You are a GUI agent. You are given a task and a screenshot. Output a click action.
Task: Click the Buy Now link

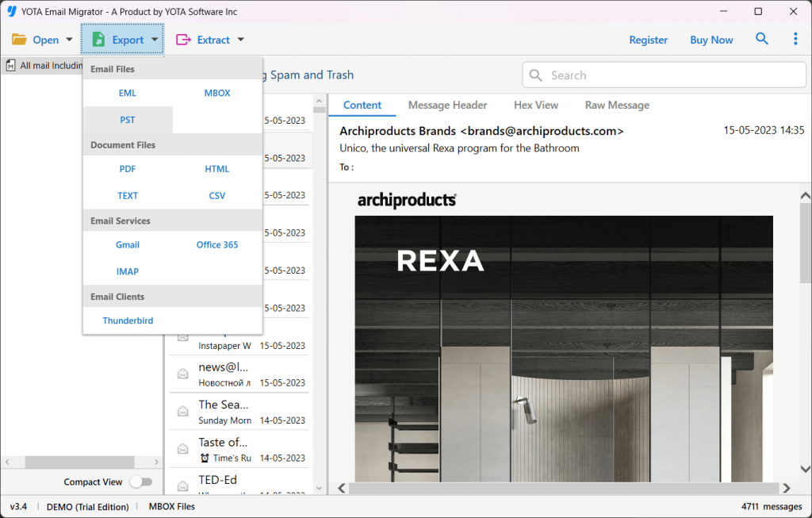click(711, 40)
